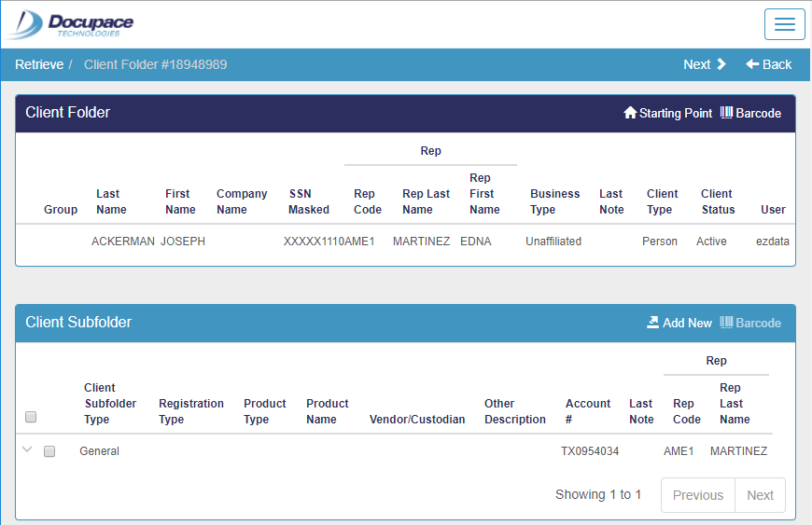Click the Client Status column header
The image size is (812, 525).
718,201
